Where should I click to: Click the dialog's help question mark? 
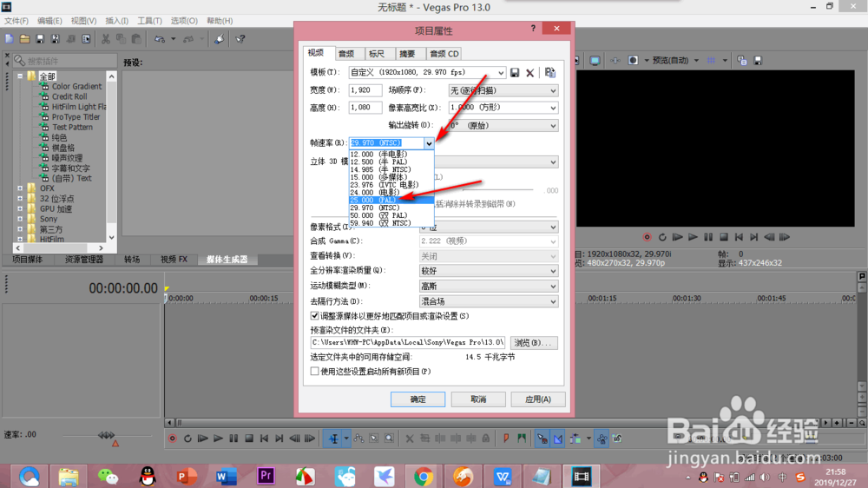pos(533,29)
